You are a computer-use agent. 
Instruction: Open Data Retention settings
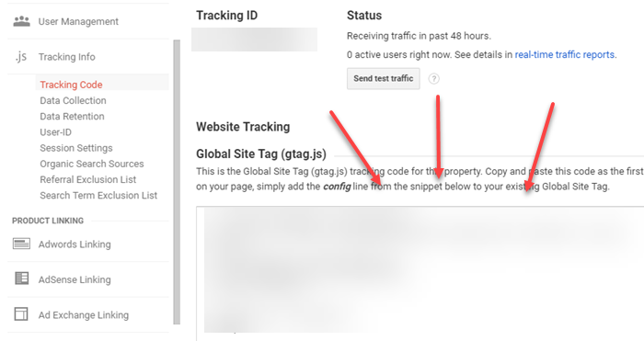click(x=72, y=117)
